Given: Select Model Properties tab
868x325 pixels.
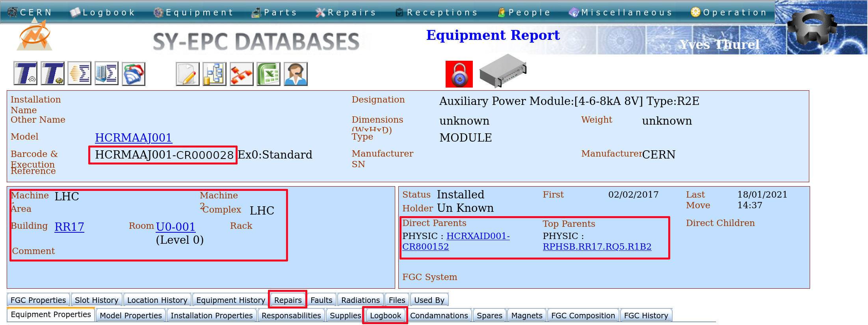Looking at the screenshot, I should pyautogui.click(x=131, y=315).
